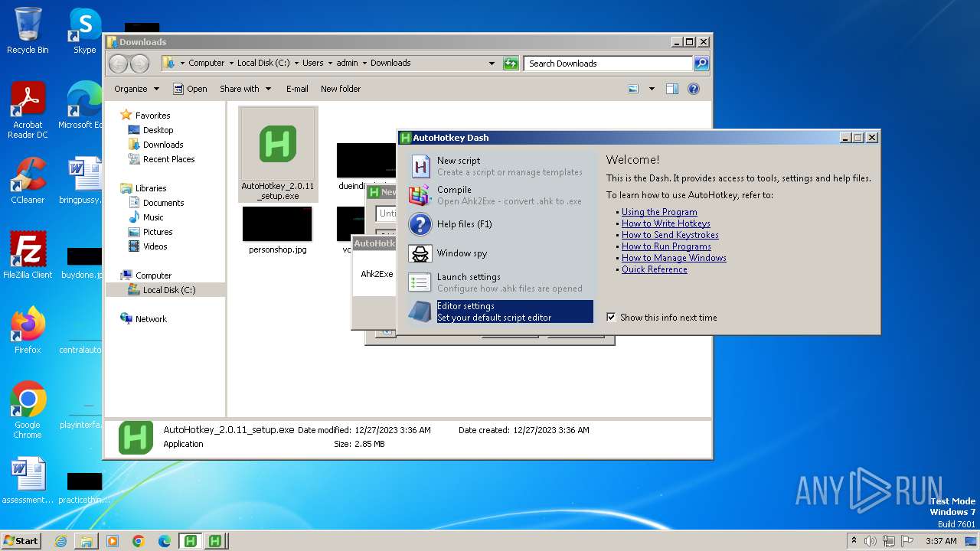
Task: Click Users in address breadcrumb
Action: (x=312, y=64)
